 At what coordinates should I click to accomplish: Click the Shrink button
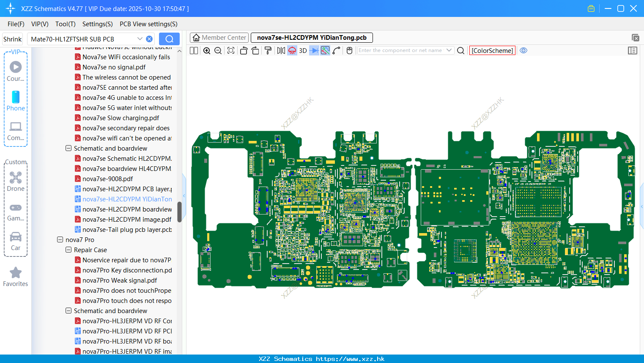[12, 39]
